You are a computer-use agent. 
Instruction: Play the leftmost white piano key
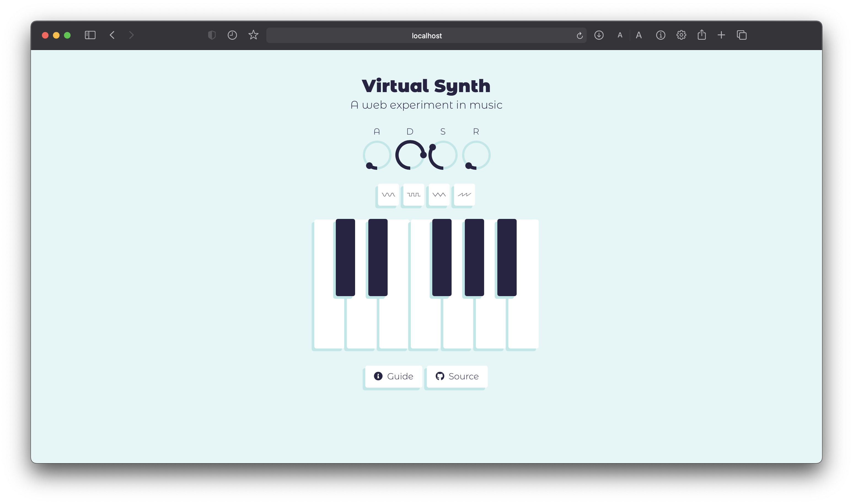pos(328,323)
